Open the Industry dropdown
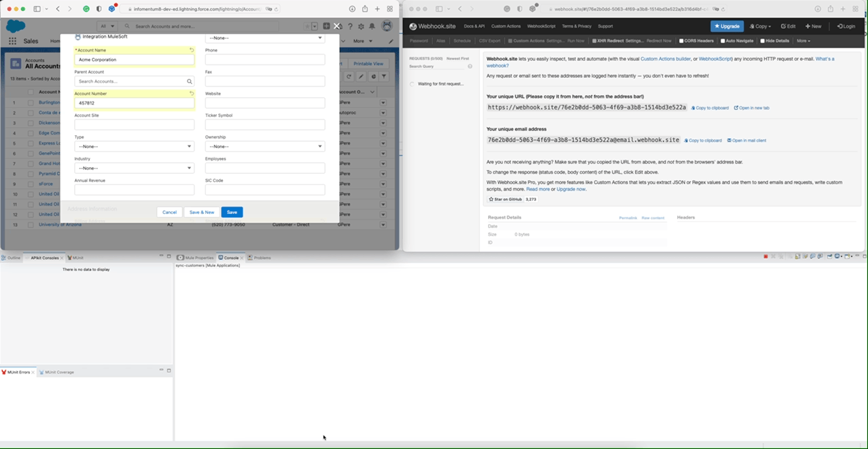This screenshot has width=868, height=449. point(134,168)
